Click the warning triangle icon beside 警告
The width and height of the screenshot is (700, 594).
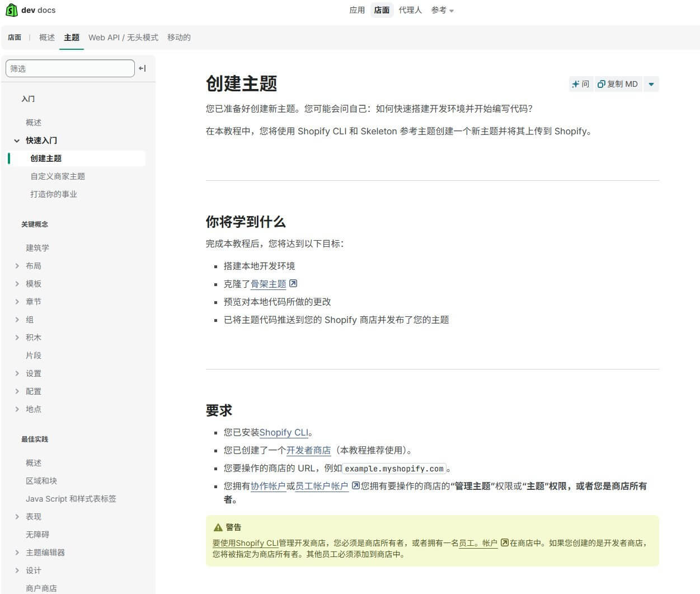coord(218,527)
